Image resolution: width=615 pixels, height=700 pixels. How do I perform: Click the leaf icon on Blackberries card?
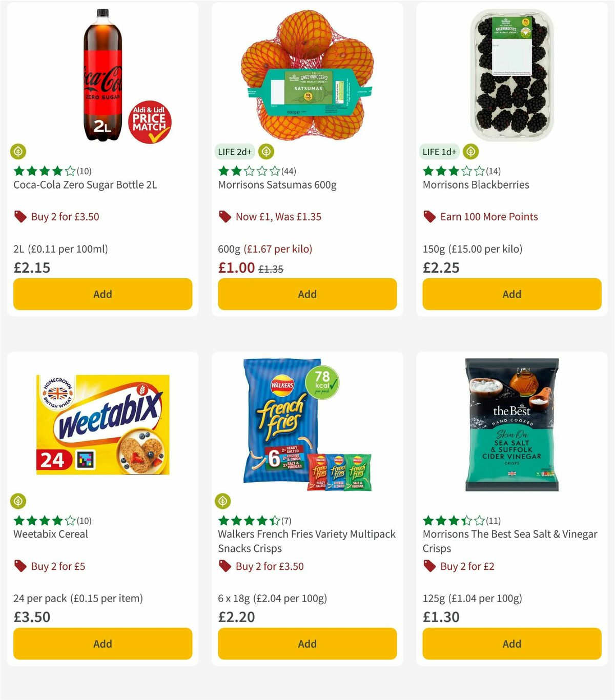click(x=470, y=151)
